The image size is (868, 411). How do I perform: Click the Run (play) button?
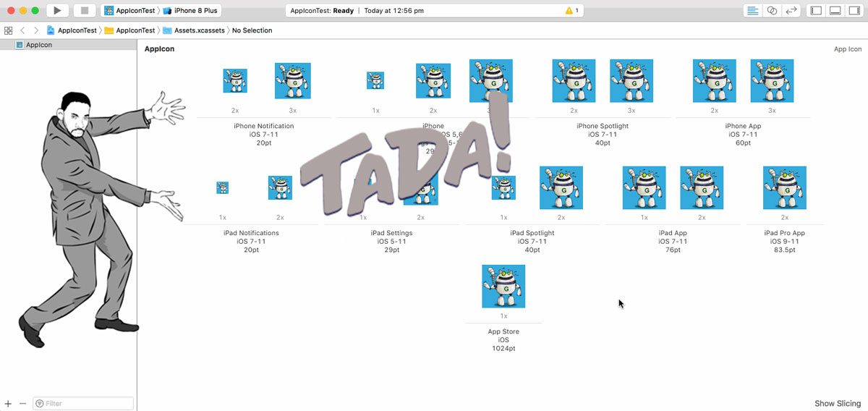pos(57,11)
